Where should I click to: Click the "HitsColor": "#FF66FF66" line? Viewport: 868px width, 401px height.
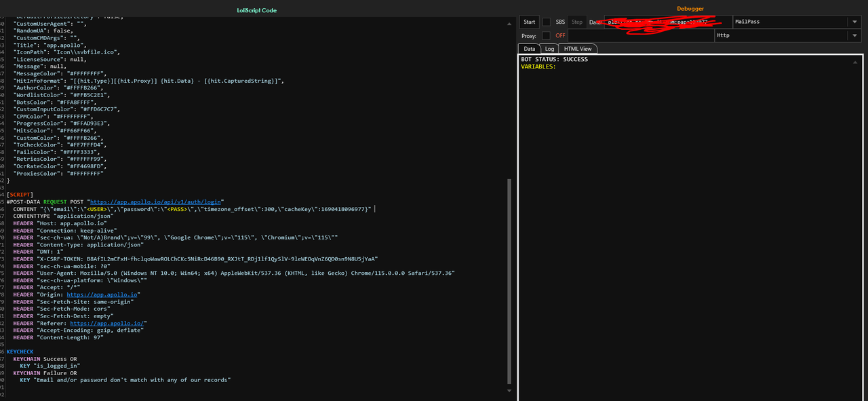tap(54, 130)
